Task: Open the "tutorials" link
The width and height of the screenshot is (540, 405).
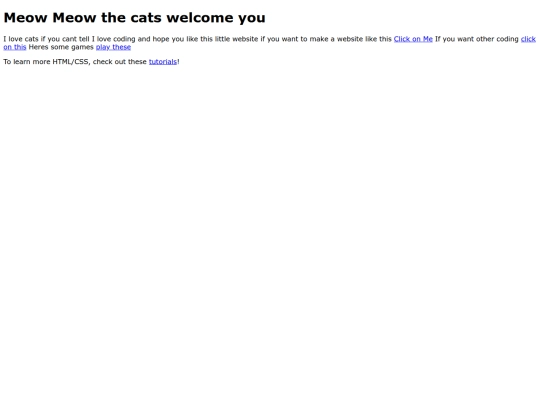Action: coord(163,62)
